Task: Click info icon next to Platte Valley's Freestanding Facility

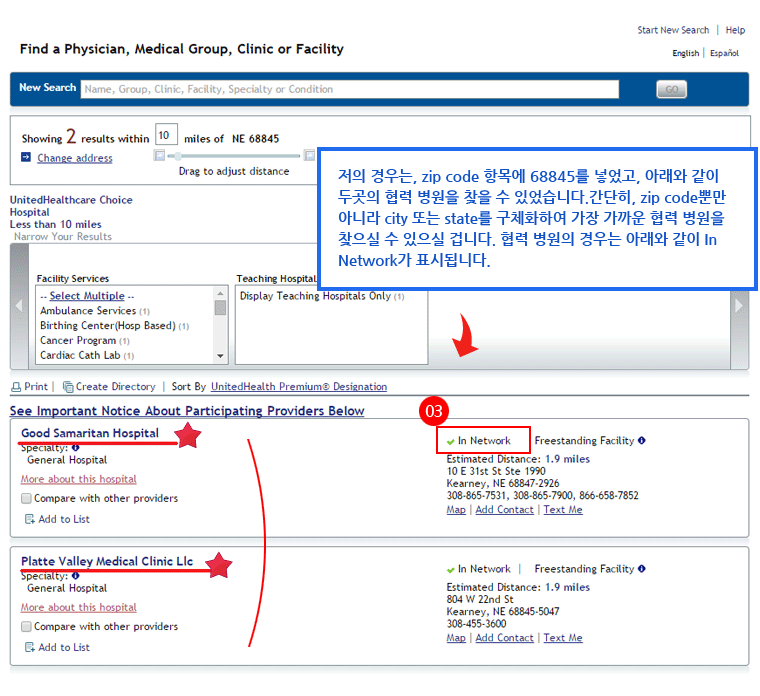Action: [641, 569]
